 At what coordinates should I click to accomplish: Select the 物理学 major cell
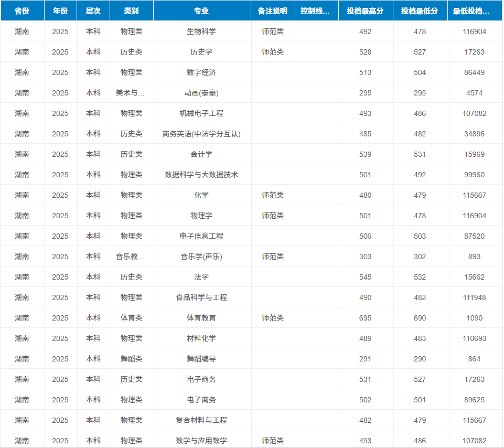[x=201, y=216]
